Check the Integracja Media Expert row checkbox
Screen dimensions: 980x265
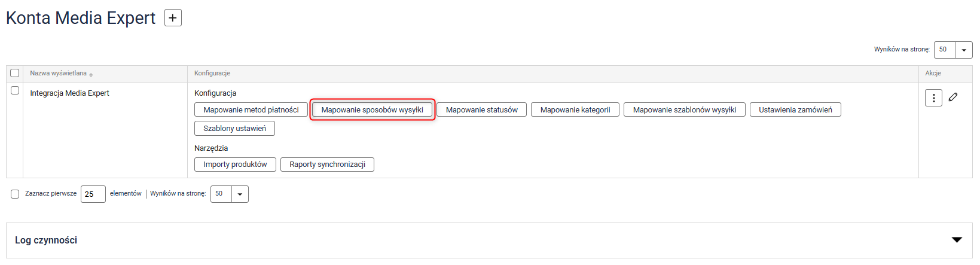tap(15, 90)
